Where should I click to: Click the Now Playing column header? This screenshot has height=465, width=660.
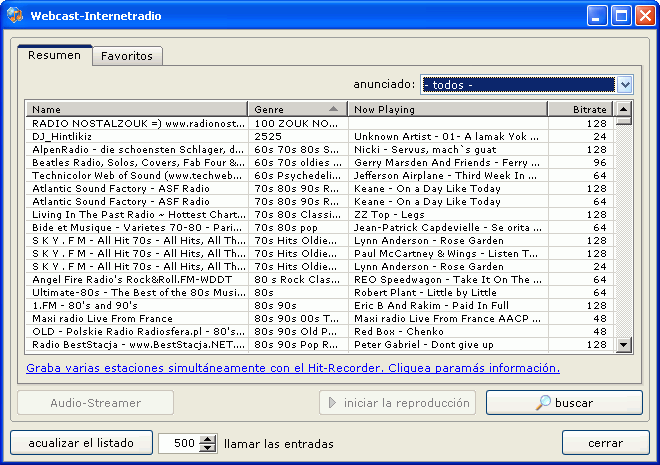[448, 109]
